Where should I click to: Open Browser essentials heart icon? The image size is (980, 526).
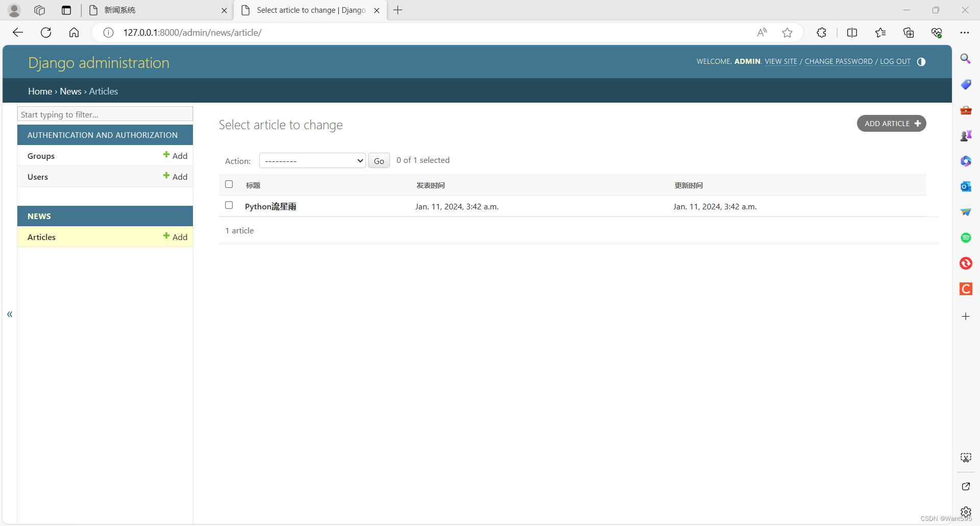tap(937, 33)
